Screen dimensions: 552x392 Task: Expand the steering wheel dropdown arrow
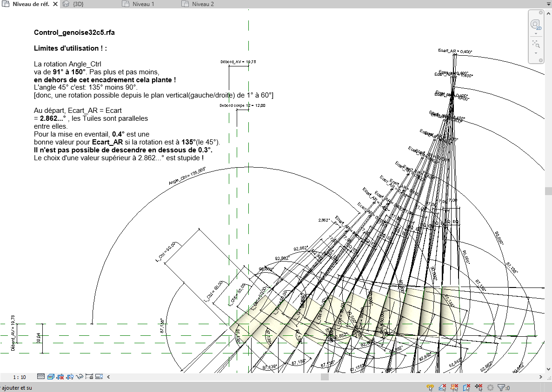pyautogui.click(x=536, y=33)
